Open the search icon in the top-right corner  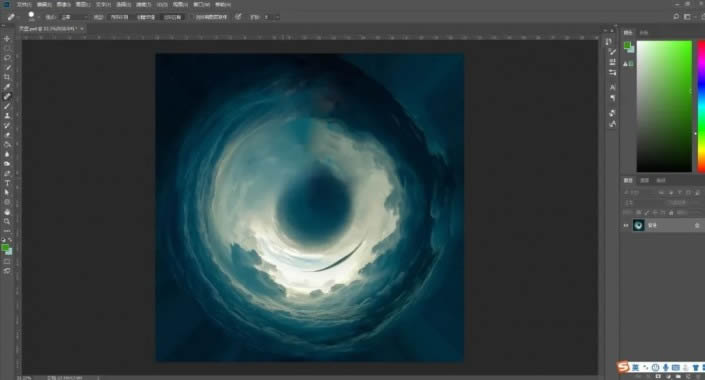point(676,17)
